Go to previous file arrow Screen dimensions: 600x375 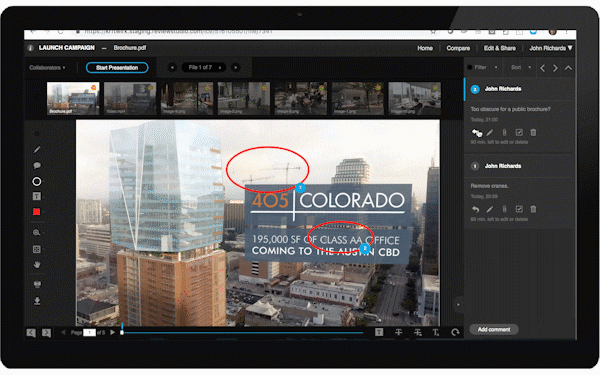[x=172, y=68]
